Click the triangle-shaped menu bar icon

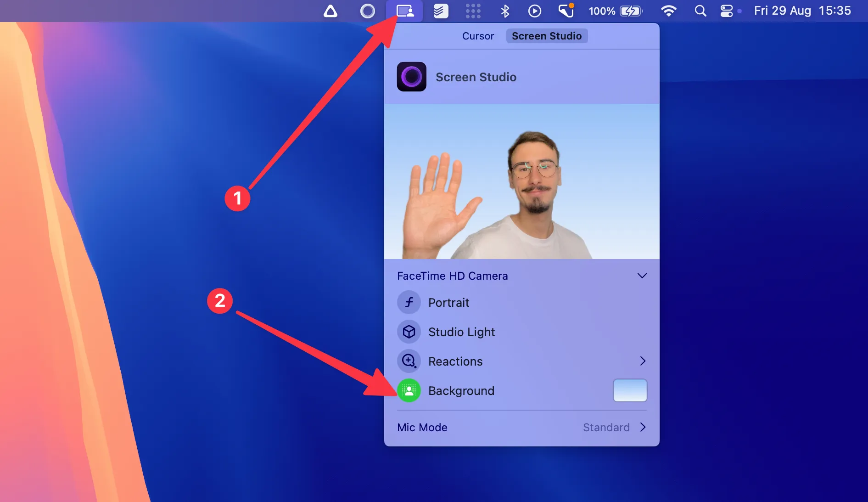point(330,11)
